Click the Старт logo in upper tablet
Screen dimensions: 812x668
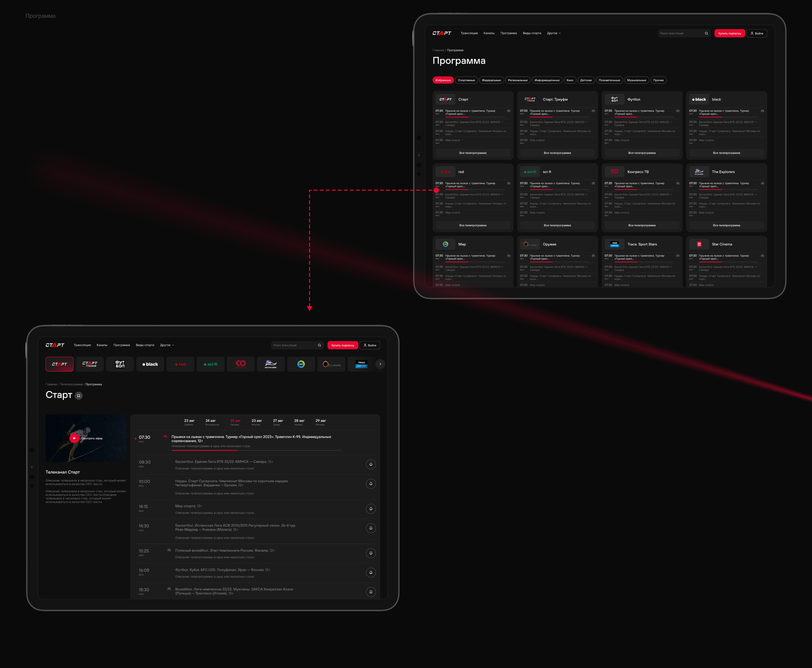(x=442, y=33)
